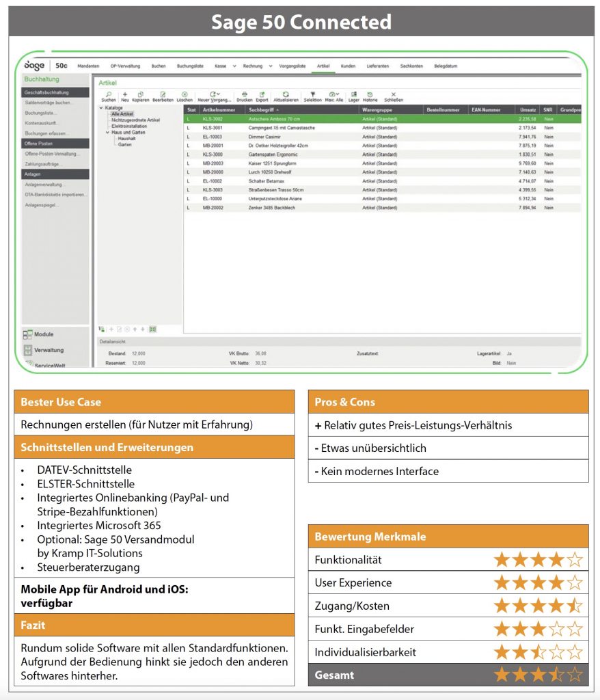
Task: Open the Sachkonten menu item
Action: pos(411,66)
